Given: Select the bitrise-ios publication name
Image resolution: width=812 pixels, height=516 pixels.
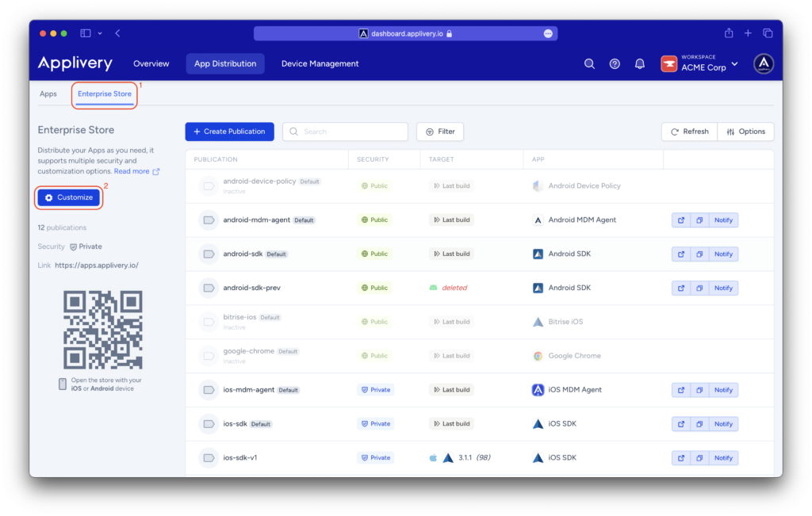Looking at the screenshot, I should [239, 317].
